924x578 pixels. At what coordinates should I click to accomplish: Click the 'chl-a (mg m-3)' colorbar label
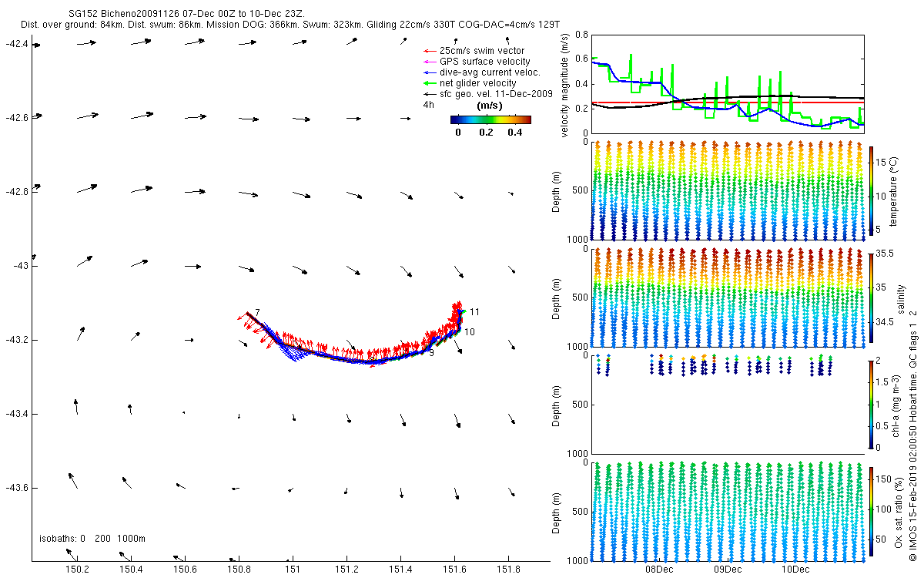click(898, 405)
